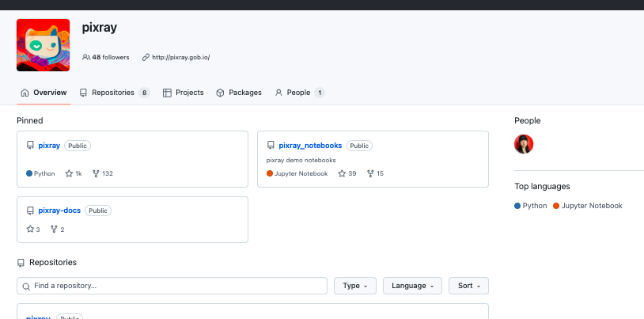The height and width of the screenshot is (319, 644).
Task: Click the Repositories count badge 8
Action: (x=144, y=93)
